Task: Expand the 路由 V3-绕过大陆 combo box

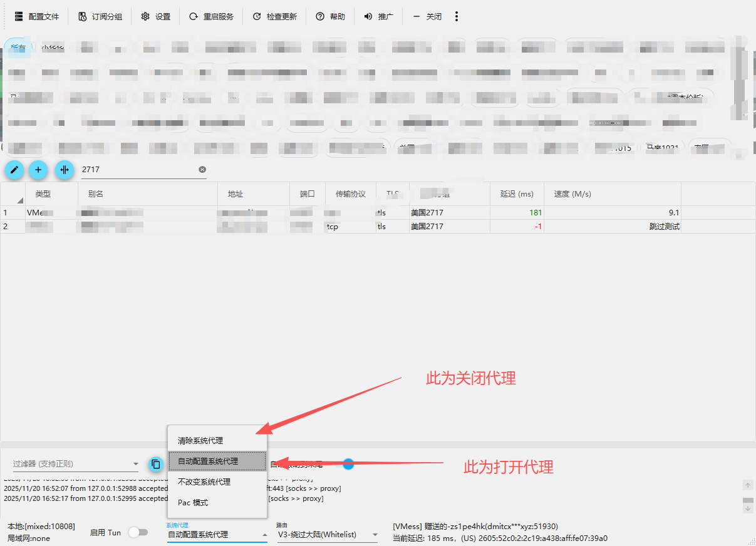Action: [328, 535]
